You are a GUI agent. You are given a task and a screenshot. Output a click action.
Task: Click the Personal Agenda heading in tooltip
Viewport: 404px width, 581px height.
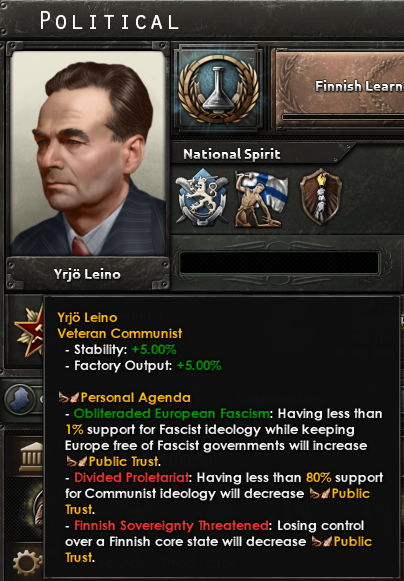tap(135, 398)
